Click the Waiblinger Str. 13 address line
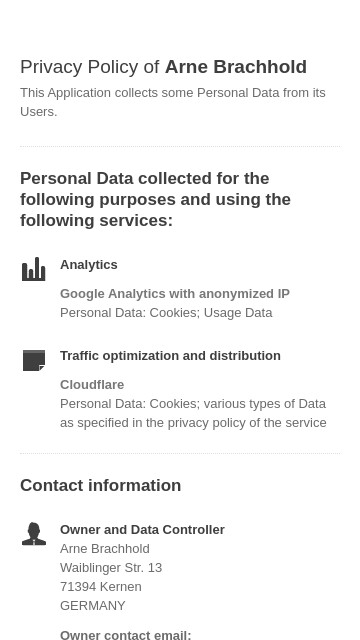360x640 pixels. [111, 567]
